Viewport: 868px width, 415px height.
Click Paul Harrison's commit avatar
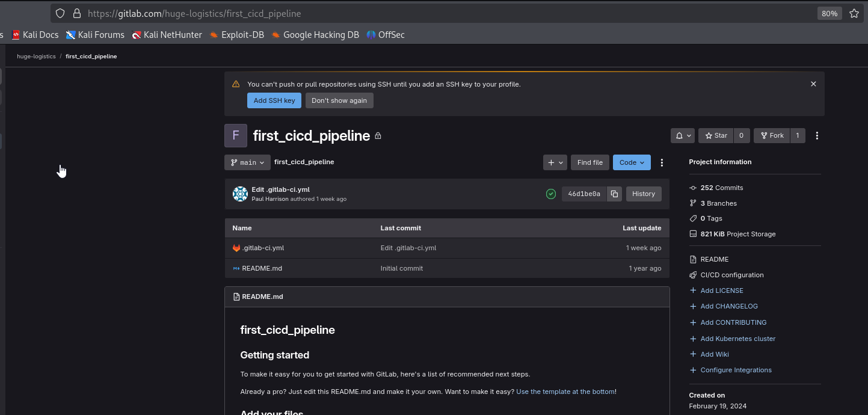(240, 194)
